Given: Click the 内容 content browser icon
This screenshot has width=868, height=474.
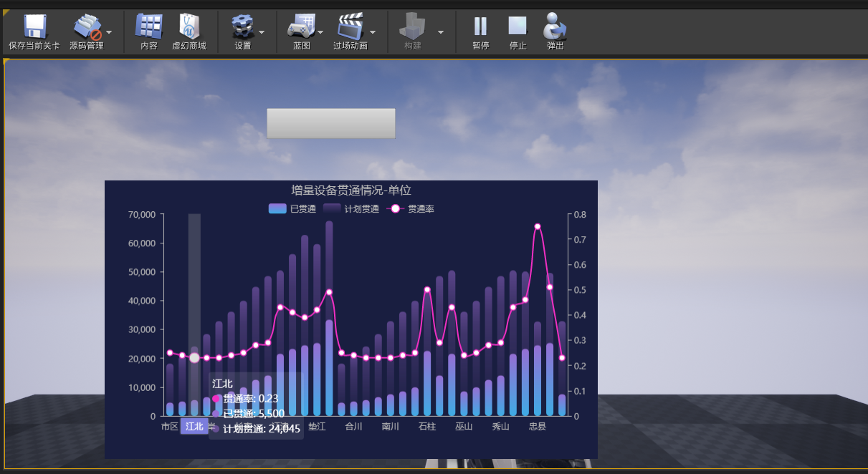Looking at the screenshot, I should point(148,29).
